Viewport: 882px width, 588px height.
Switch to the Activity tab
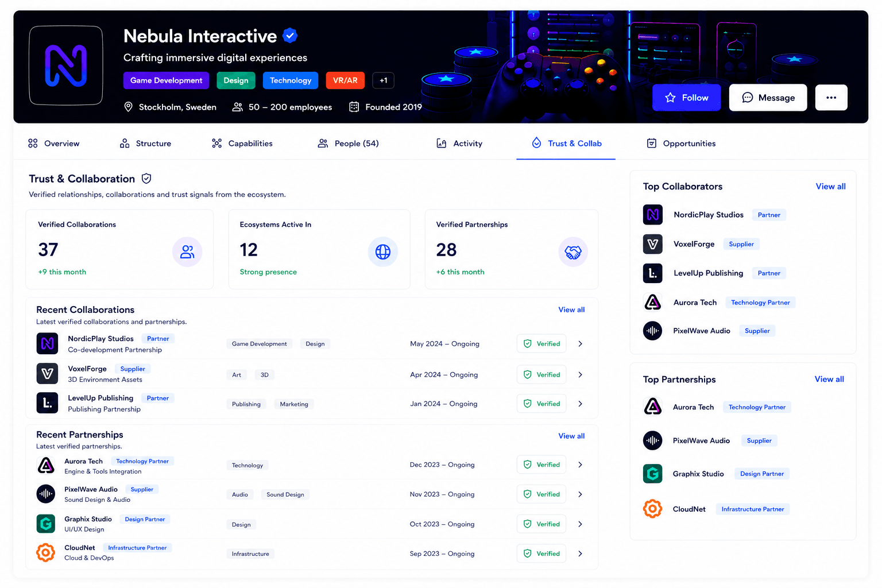coord(459,144)
